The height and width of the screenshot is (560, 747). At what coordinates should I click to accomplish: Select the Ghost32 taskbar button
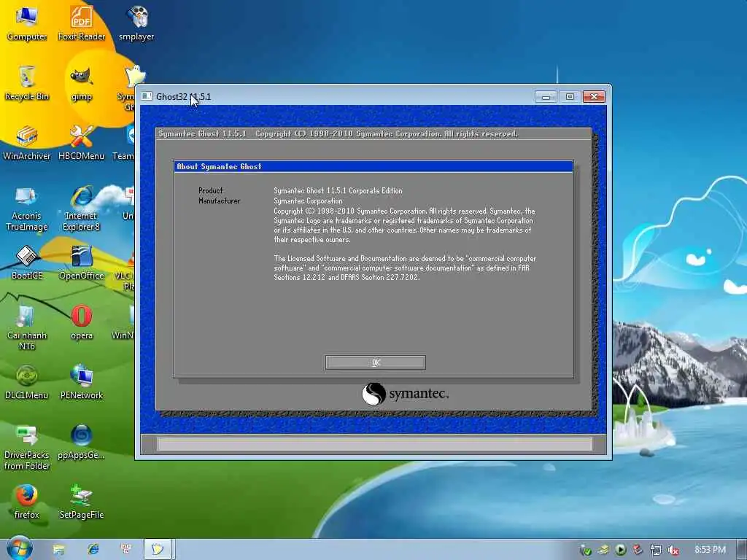pos(158,550)
